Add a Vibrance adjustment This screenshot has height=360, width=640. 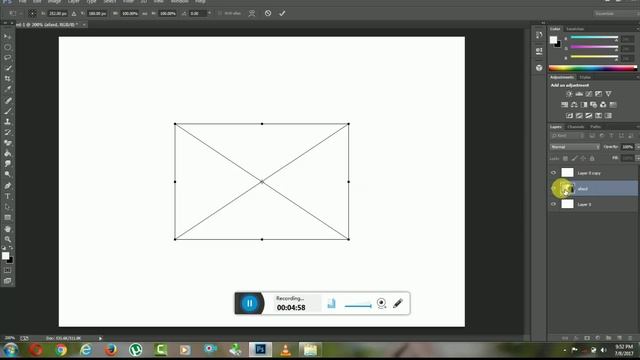coord(608,94)
